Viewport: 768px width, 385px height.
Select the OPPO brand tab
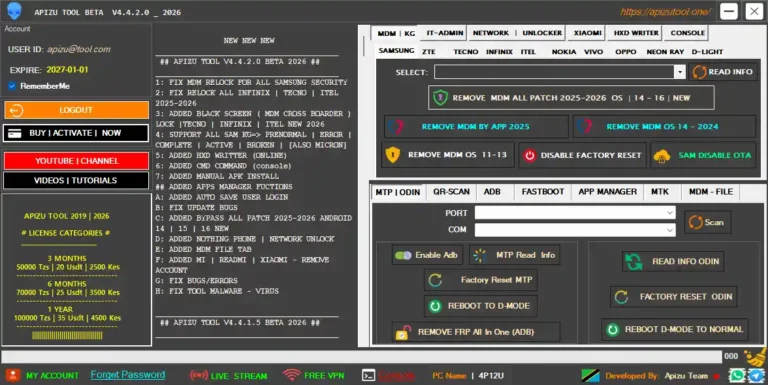point(625,51)
